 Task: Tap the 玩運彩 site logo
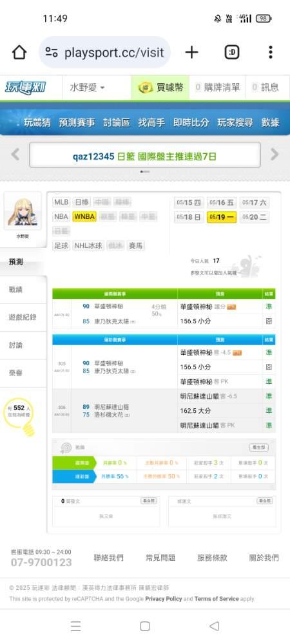(x=26, y=88)
